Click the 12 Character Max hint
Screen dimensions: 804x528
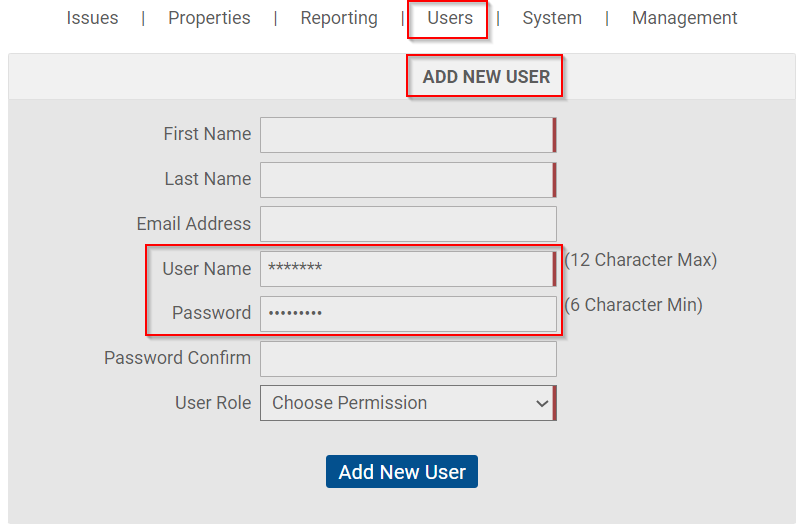point(640,260)
